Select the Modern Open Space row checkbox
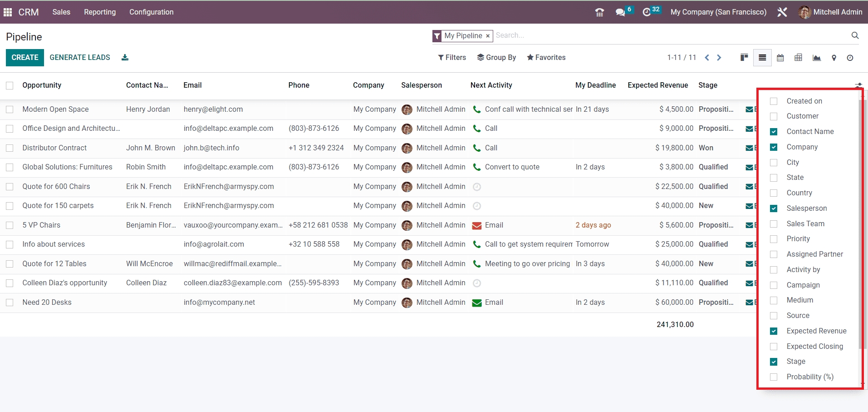 10,109
